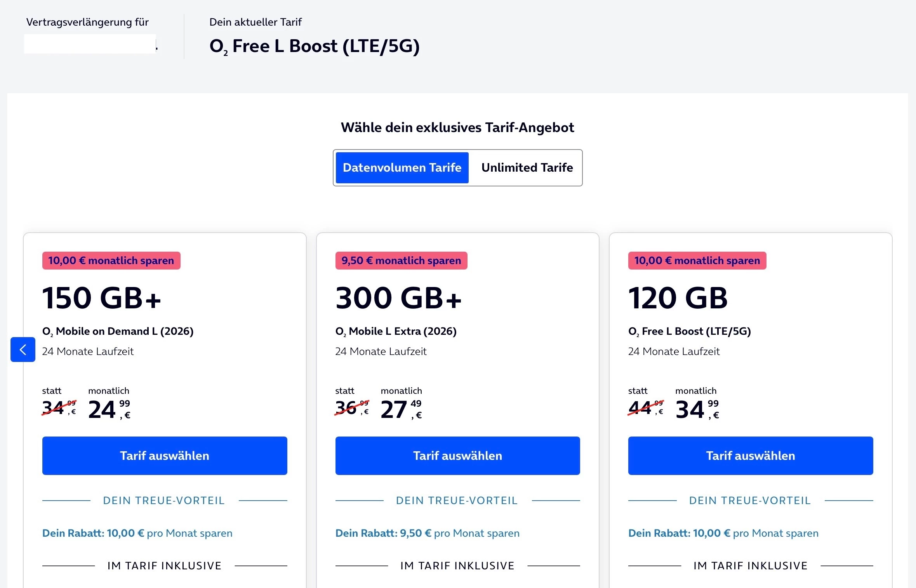Open O2 Mobile L Extra (2026) title

(x=396, y=331)
